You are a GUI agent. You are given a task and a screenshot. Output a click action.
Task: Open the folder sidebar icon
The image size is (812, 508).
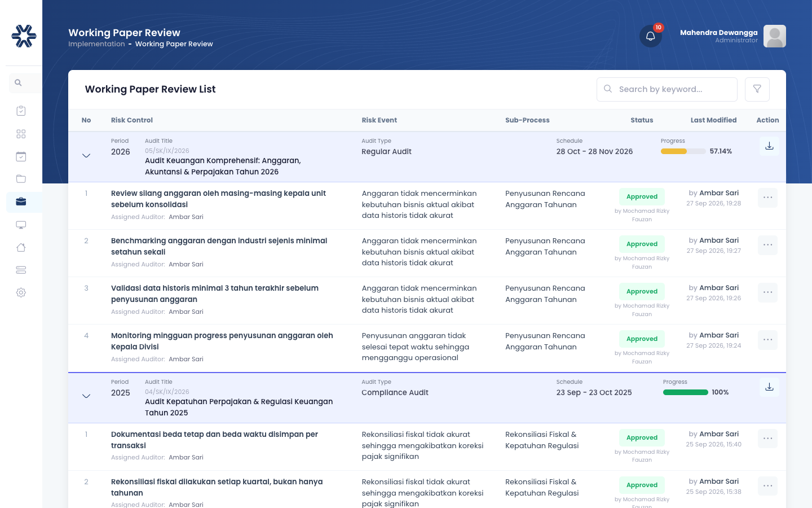tap(21, 179)
